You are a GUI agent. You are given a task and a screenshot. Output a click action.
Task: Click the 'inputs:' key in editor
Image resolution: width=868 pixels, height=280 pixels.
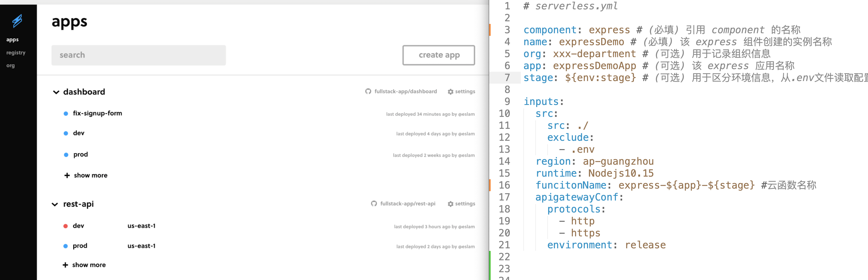pos(543,101)
